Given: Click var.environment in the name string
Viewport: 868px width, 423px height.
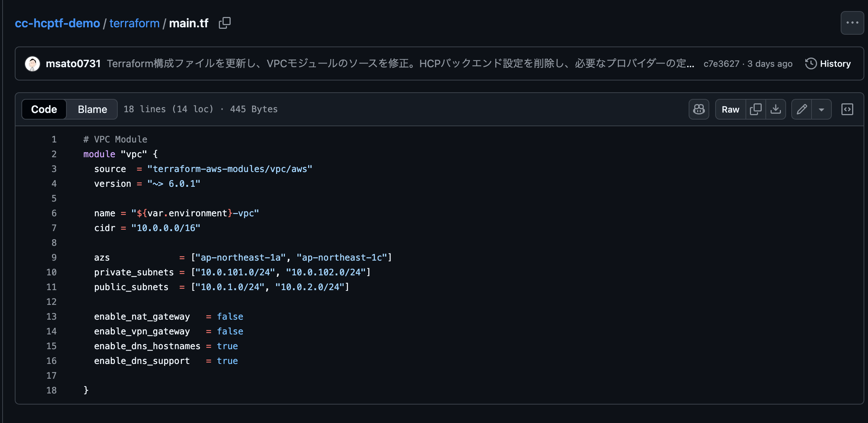Looking at the screenshot, I should click(187, 213).
